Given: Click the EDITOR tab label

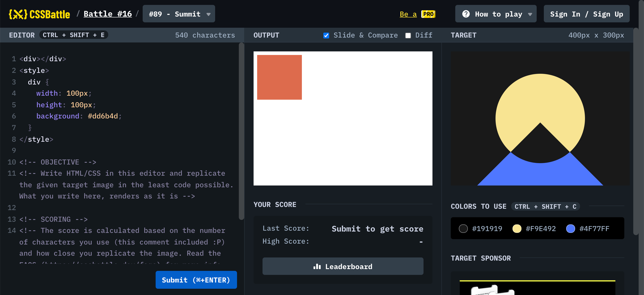Looking at the screenshot, I should pos(22,35).
